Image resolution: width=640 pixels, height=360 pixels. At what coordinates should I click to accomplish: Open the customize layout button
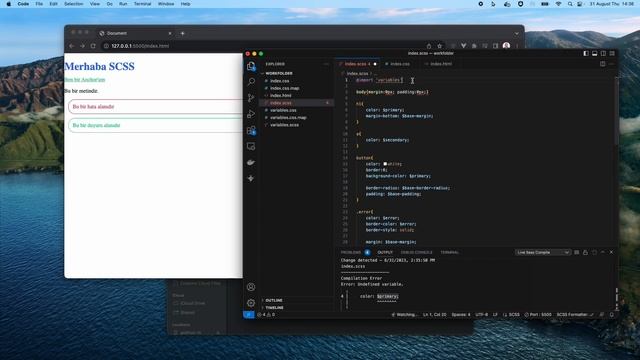612,53
